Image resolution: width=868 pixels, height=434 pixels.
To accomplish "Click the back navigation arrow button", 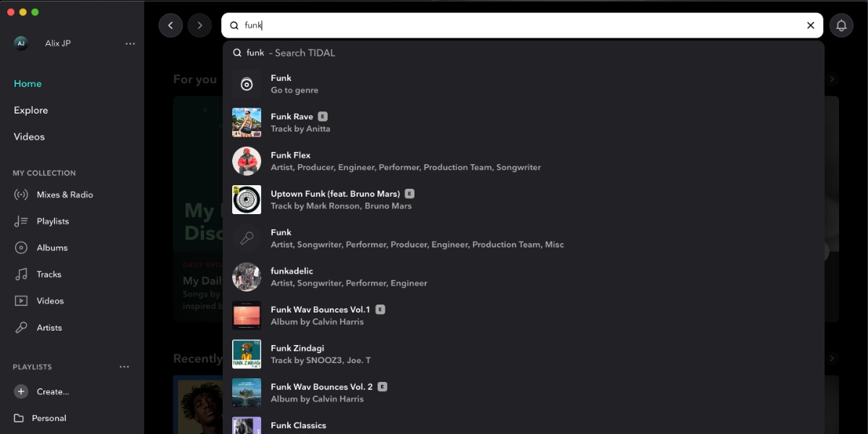I will (171, 25).
